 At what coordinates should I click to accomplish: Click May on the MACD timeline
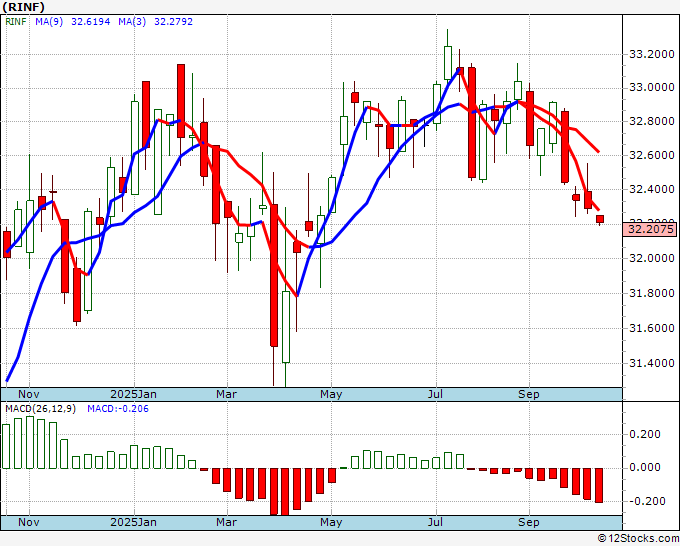tap(331, 522)
